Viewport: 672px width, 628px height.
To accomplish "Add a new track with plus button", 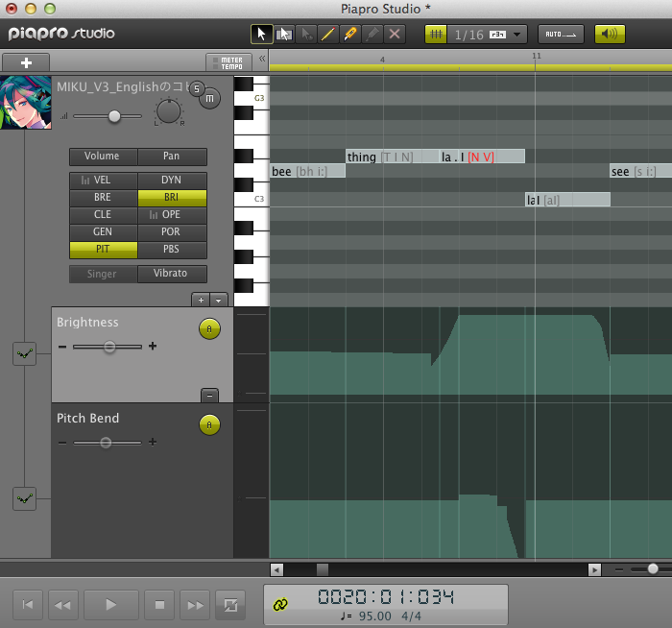I will pos(26,62).
